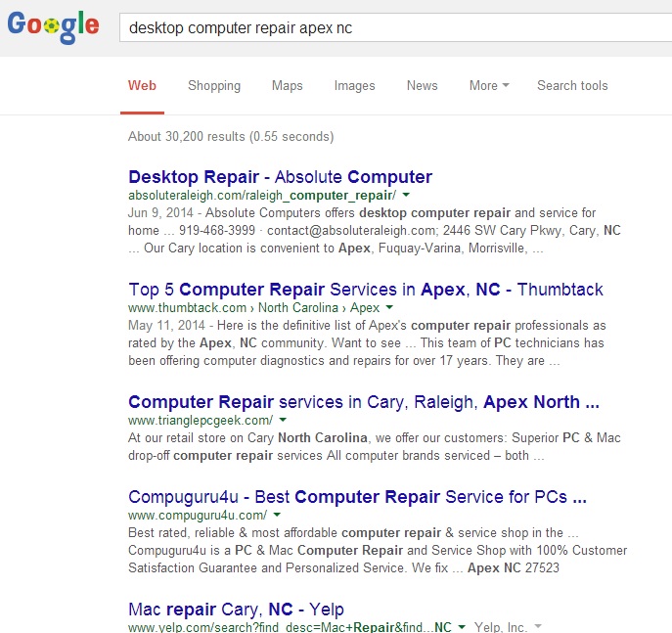
Task: Focus the search box containing desktop computer repair
Action: point(395,27)
